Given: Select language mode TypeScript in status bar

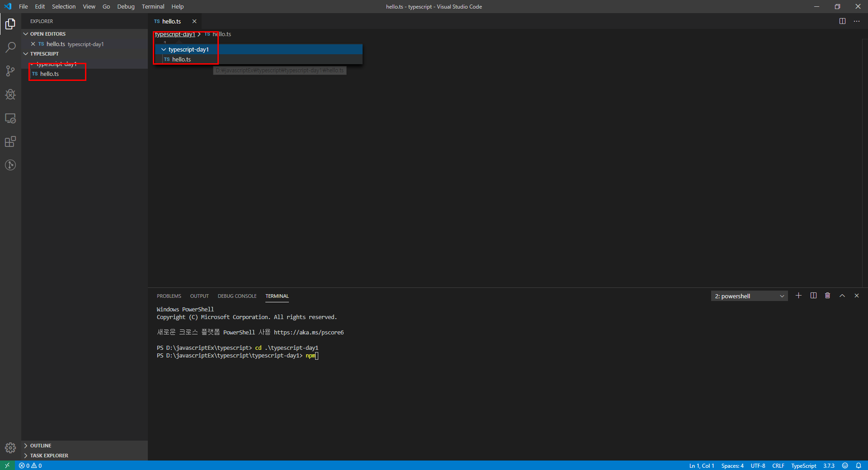Looking at the screenshot, I should coord(804,465).
